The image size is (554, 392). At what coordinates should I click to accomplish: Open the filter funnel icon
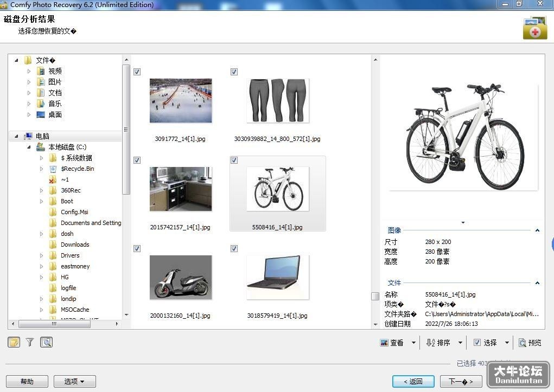tap(30, 342)
